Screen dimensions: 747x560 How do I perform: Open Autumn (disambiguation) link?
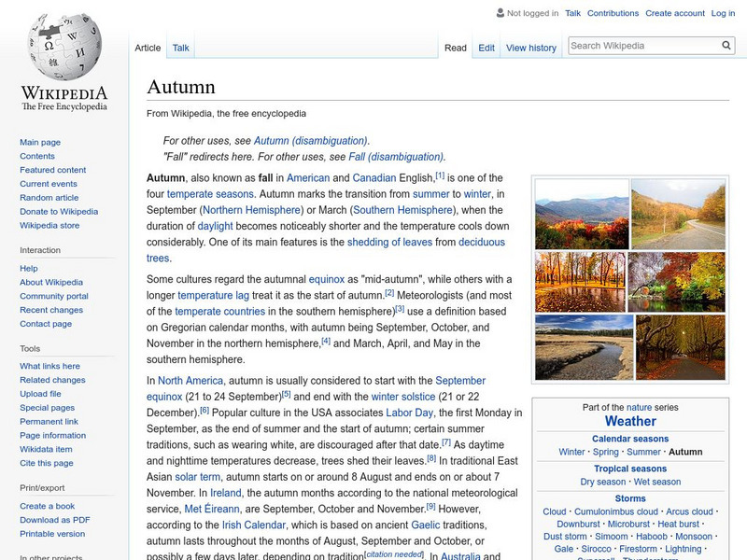pyautogui.click(x=310, y=141)
